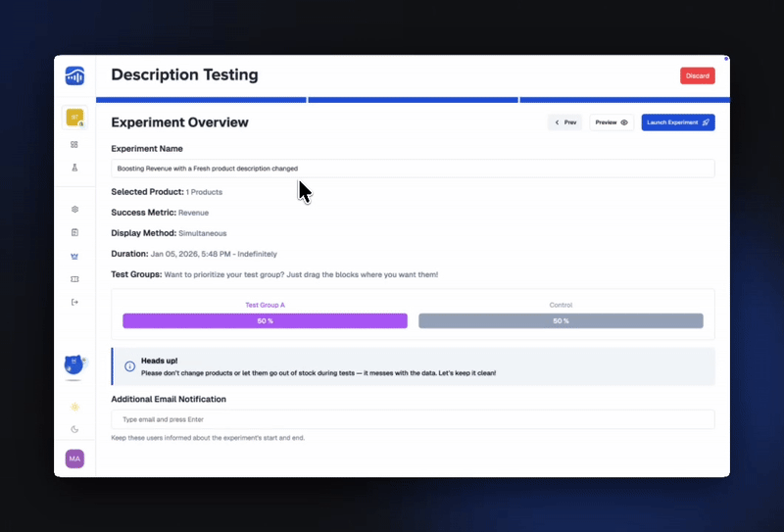Click the blue crown icon in sidebar
Screen dimensions: 784x532
(x=74, y=256)
